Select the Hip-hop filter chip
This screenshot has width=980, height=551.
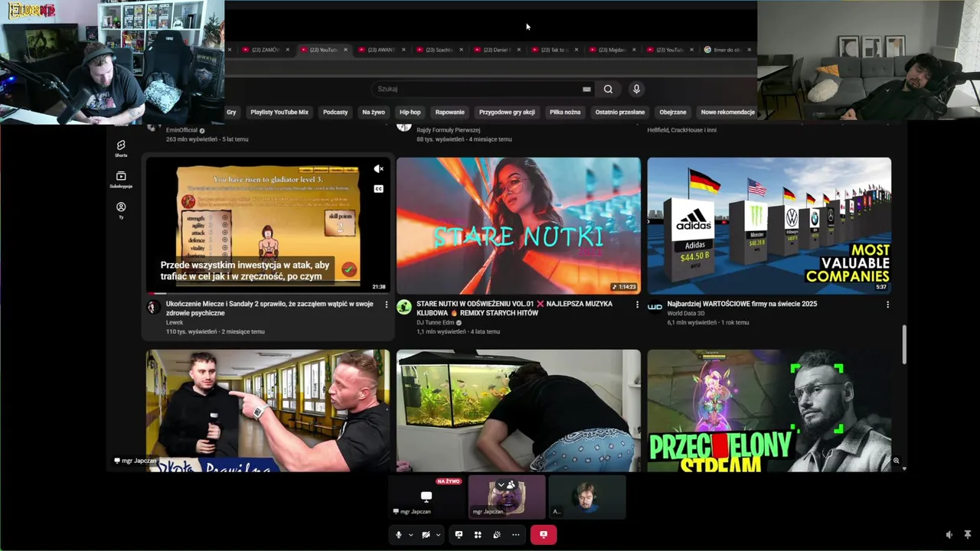pyautogui.click(x=410, y=112)
